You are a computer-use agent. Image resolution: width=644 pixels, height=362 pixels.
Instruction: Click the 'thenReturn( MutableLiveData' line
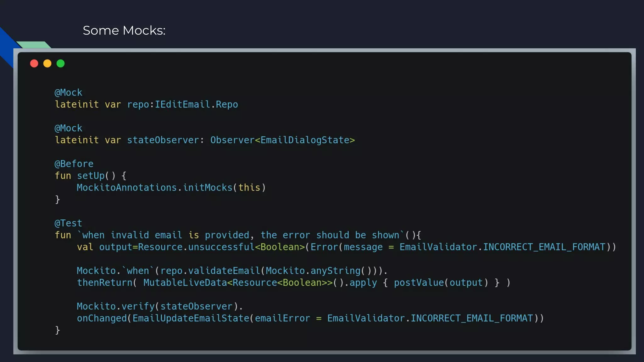[294, 282]
